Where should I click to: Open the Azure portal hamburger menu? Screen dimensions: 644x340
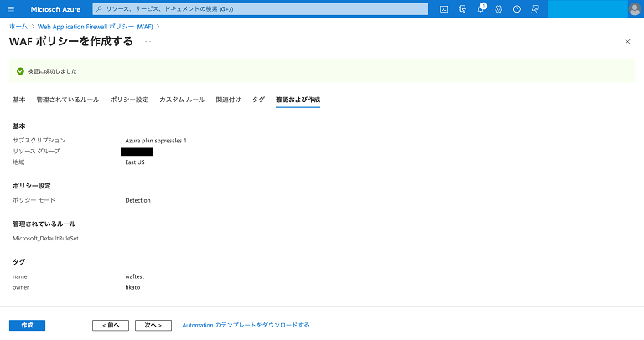tap(12, 9)
